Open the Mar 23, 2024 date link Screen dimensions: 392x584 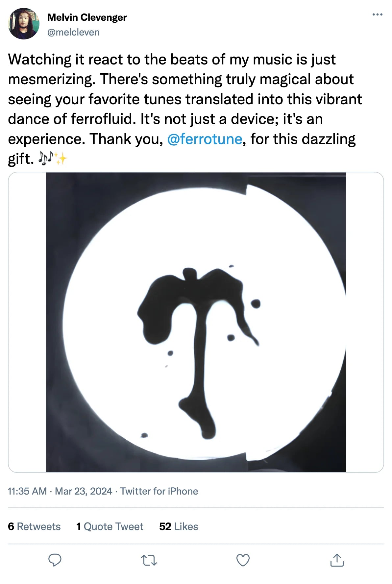tap(84, 491)
